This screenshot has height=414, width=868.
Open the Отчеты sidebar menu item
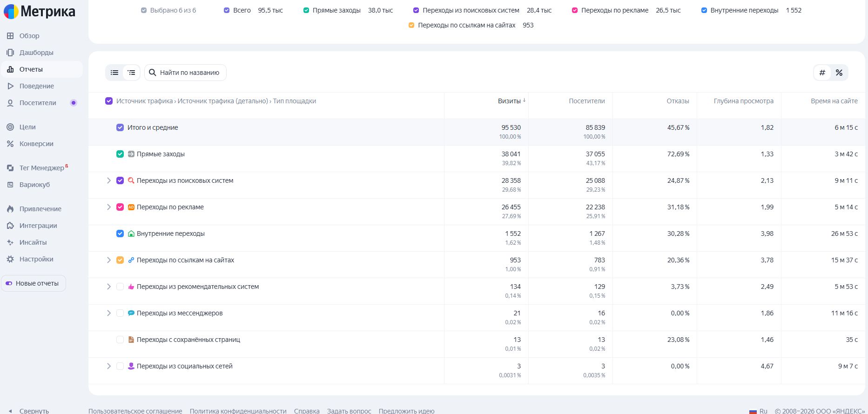point(31,69)
